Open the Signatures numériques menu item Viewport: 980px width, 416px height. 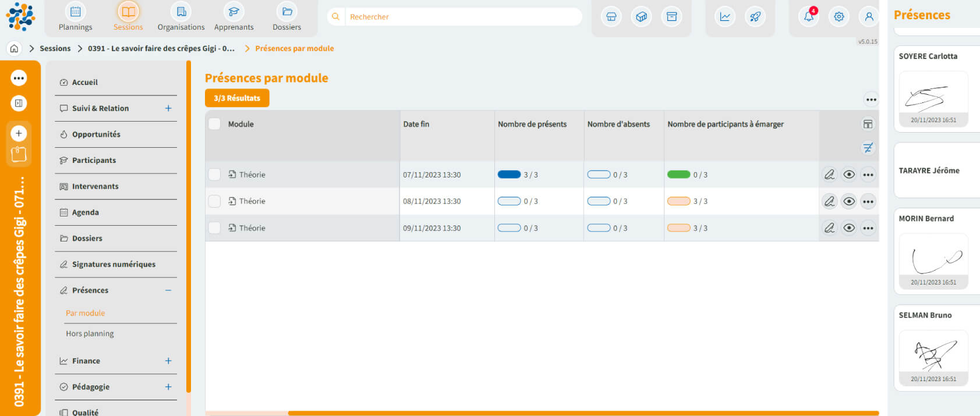click(114, 264)
